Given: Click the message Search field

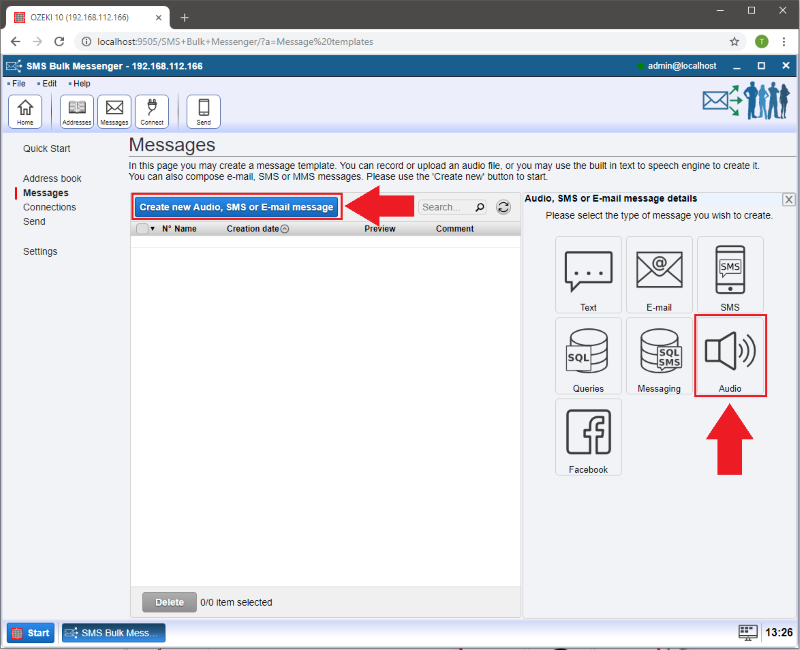Looking at the screenshot, I should (445, 207).
